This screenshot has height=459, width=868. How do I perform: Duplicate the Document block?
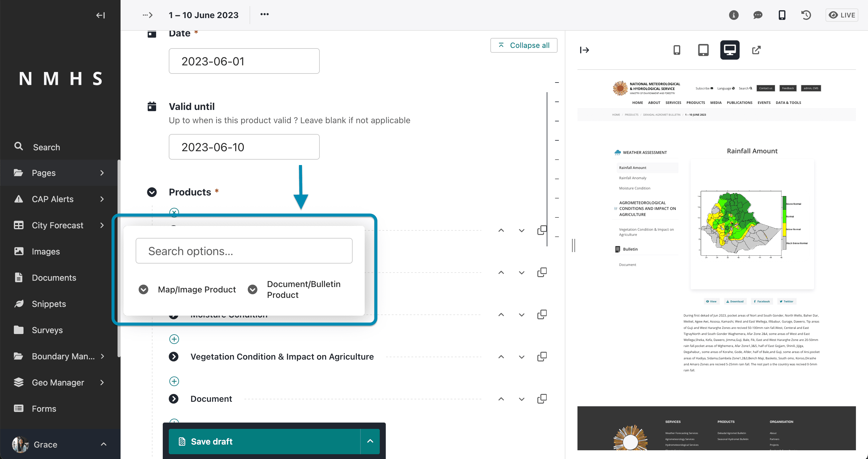(542, 399)
